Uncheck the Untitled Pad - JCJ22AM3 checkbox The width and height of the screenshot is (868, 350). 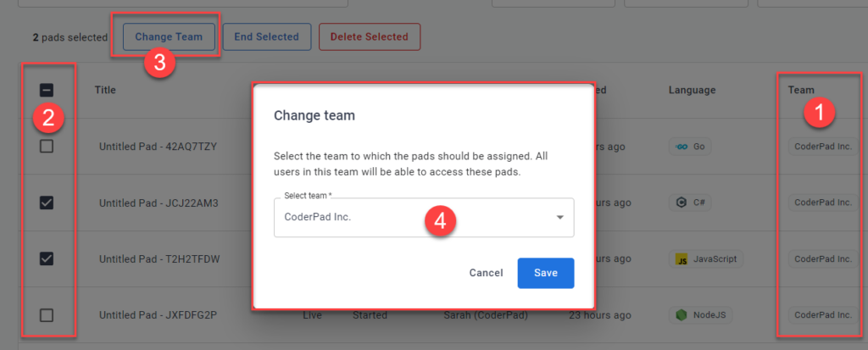[x=47, y=203]
